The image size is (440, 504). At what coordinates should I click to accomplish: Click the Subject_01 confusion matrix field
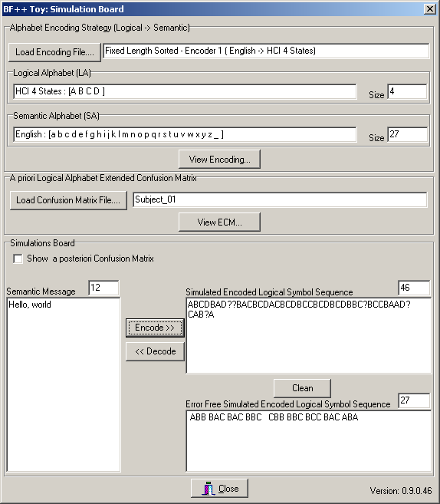280,199
